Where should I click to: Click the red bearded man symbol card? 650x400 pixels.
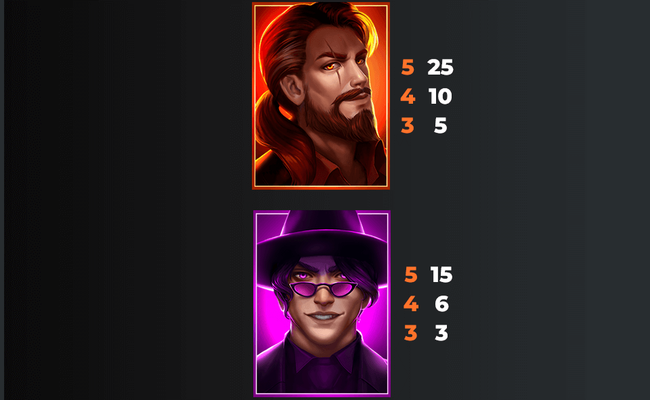point(321,96)
